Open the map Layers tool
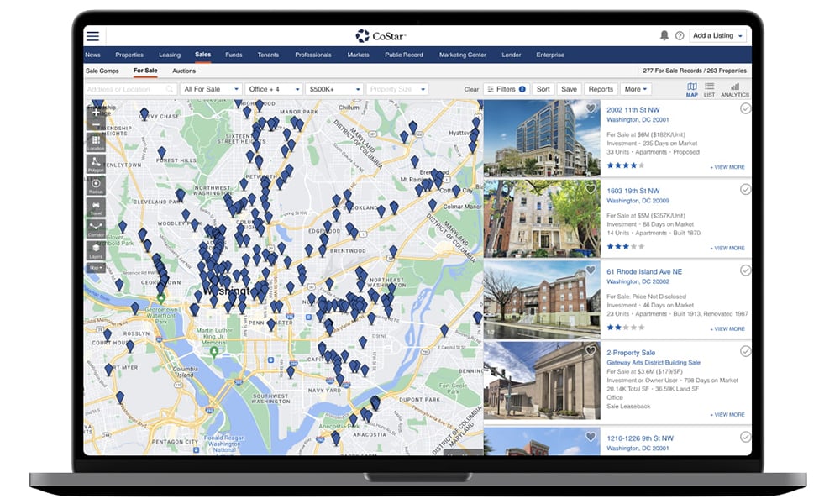This screenshot has width=840, height=504. [x=96, y=249]
